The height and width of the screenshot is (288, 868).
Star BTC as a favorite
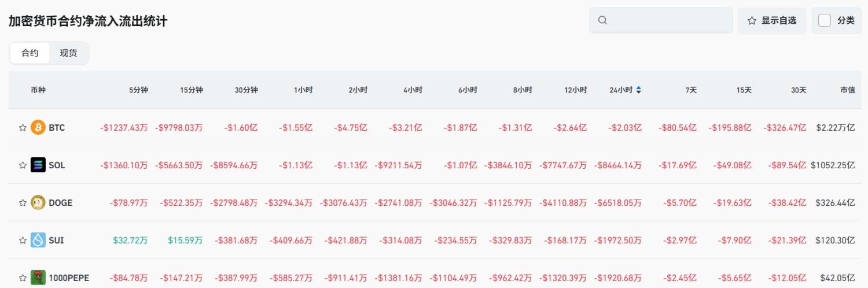click(23, 127)
